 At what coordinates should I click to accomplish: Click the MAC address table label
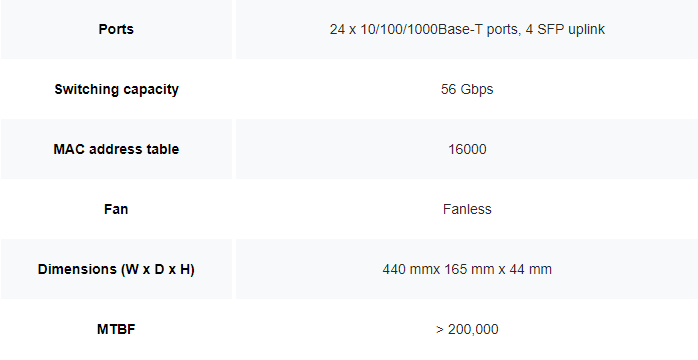tap(116, 149)
